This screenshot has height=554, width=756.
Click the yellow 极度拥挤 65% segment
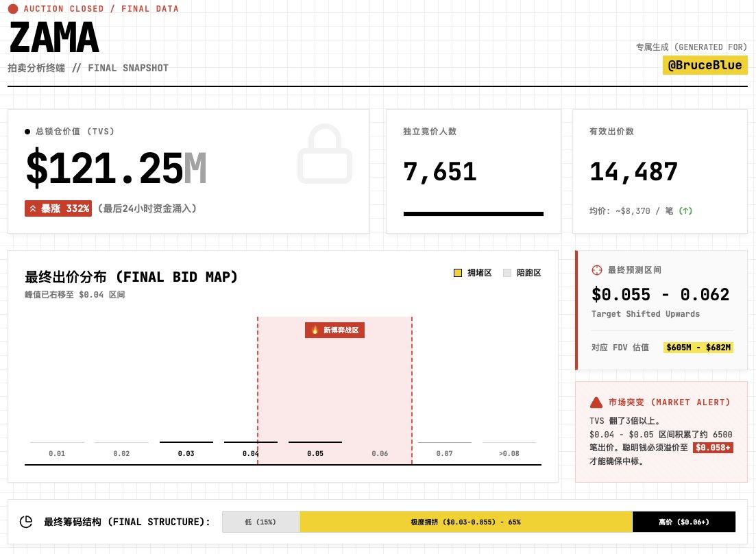pos(466,522)
